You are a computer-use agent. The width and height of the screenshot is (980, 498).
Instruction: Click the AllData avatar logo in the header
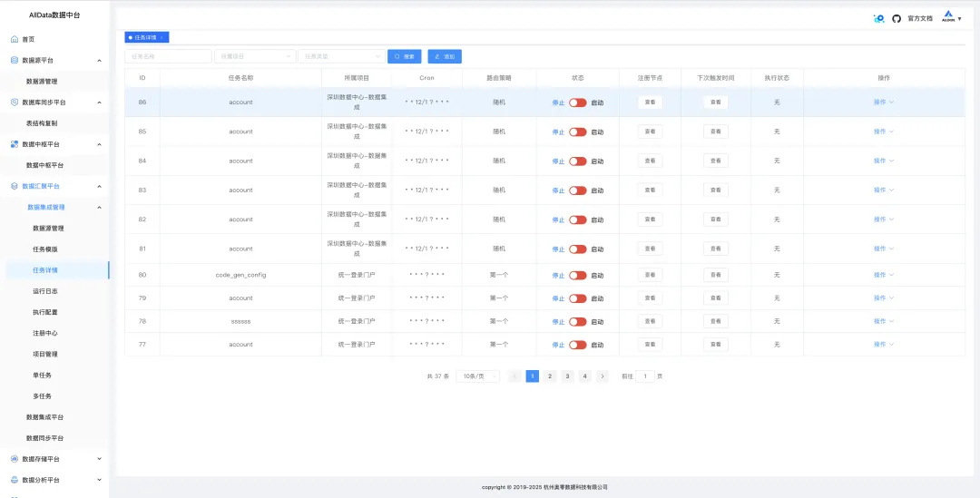point(948,17)
